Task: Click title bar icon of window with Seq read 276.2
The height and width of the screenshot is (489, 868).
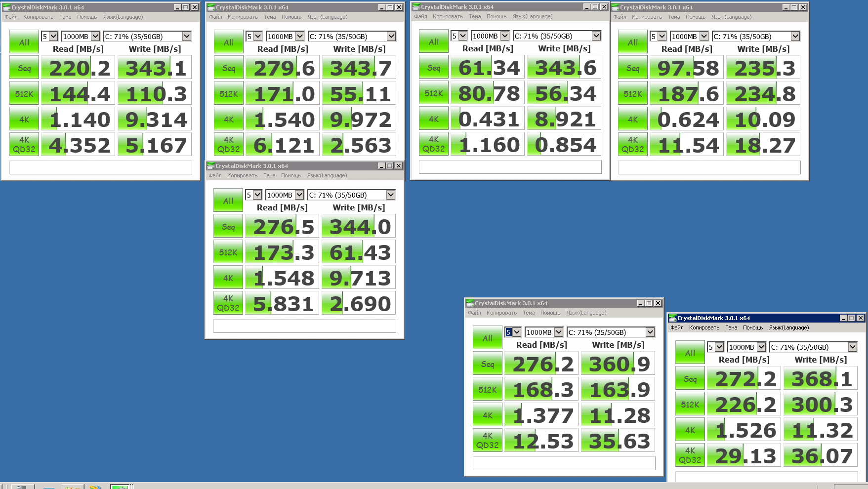Action: pos(470,303)
